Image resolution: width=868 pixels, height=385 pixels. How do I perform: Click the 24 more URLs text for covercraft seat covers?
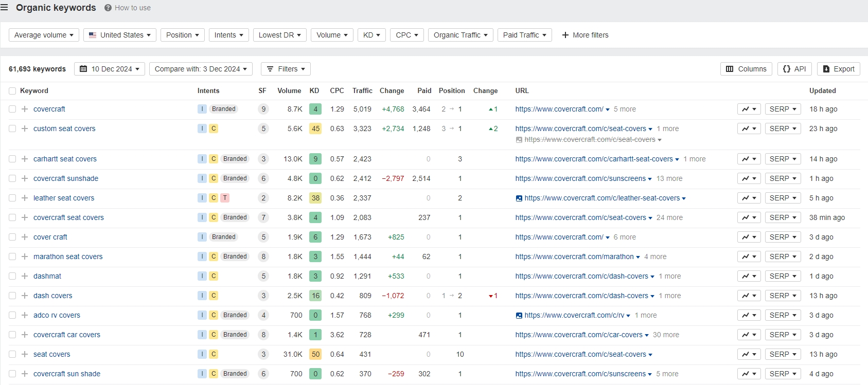[669, 217]
